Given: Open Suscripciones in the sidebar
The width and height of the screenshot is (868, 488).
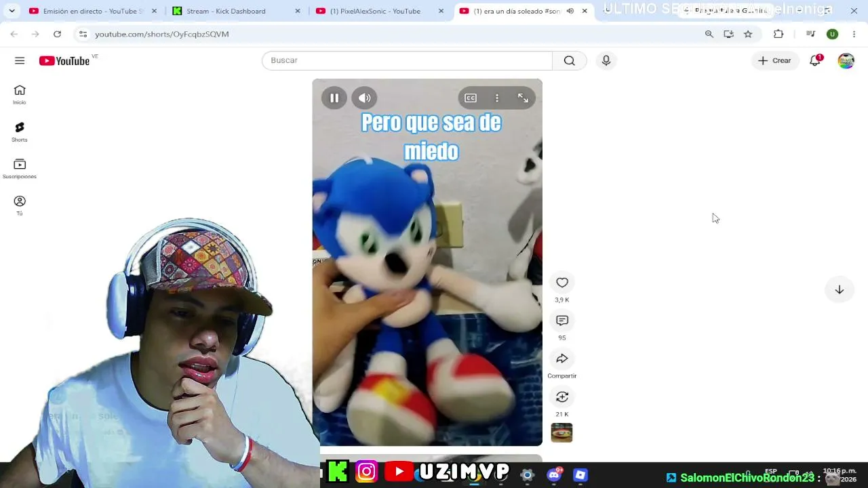Looking at the screenshot, I should coord(20,169).
